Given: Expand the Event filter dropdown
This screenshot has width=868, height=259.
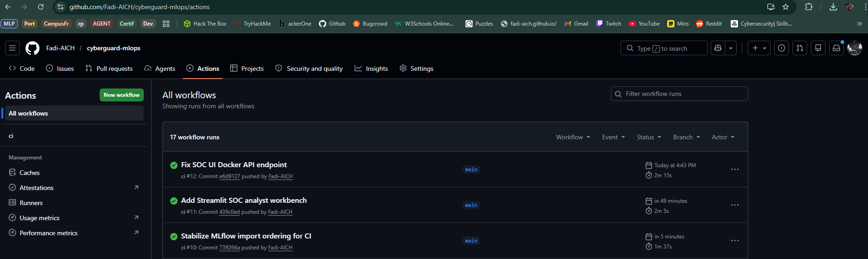Looking at the screenshot, I should point(613,137).
